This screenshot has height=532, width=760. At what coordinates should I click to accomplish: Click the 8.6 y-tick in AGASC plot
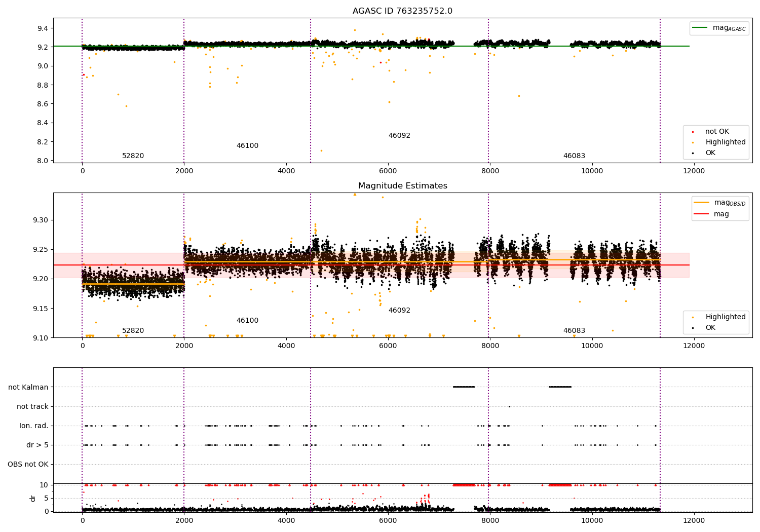[x=43, y=104]
